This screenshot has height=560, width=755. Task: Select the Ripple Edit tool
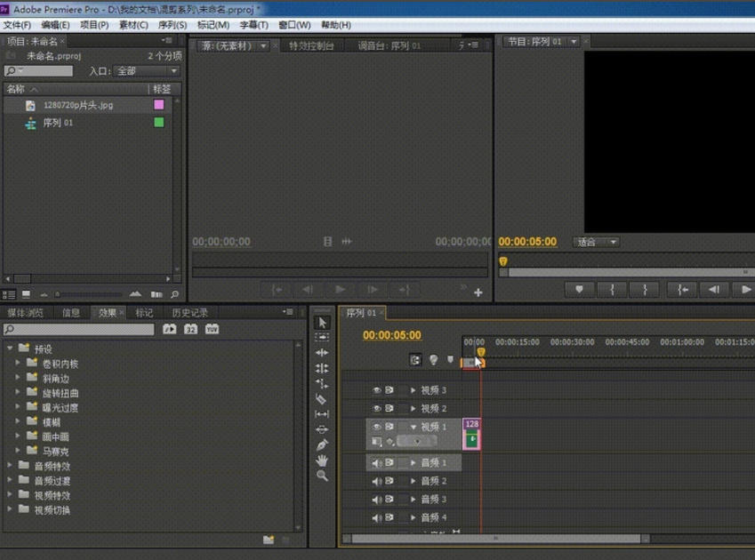pyautogui.click(x=322, y=353)
